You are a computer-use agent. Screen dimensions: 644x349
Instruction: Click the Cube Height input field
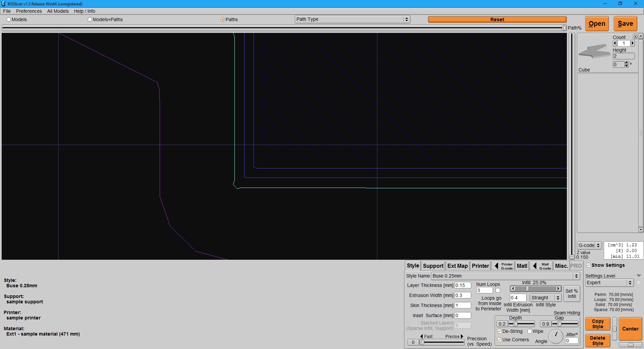624,56
